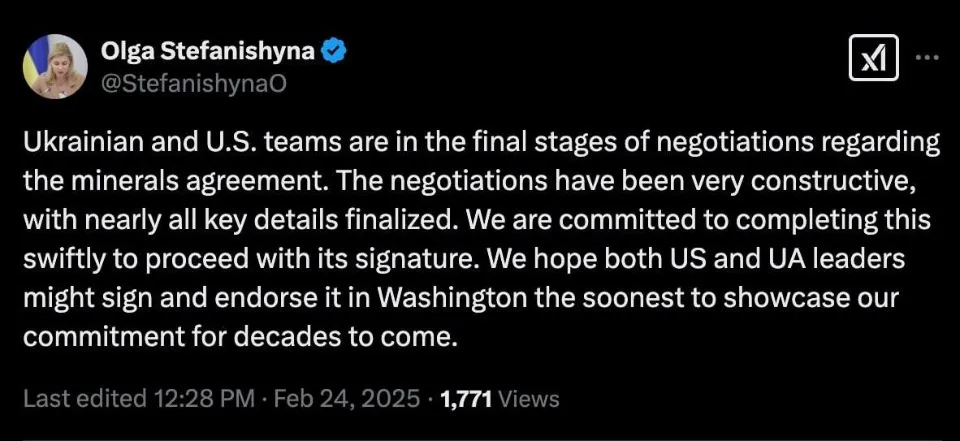Open Olga Stefanishyna's profile picture

pos(55,65)
